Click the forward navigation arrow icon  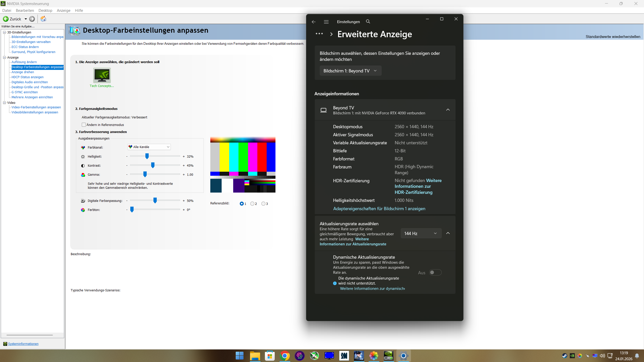click(x=32, y=19)
